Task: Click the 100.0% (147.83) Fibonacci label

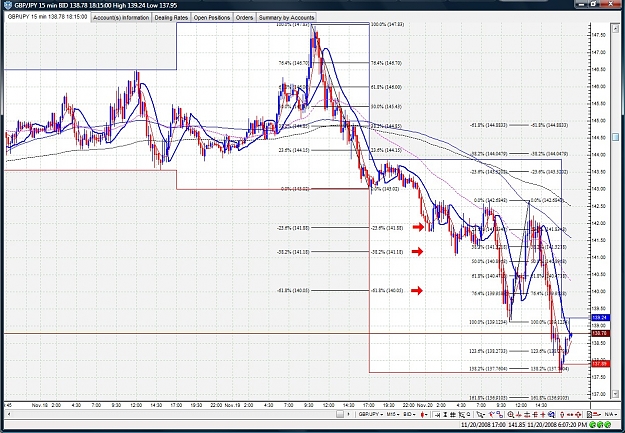Action: [387, 24]
